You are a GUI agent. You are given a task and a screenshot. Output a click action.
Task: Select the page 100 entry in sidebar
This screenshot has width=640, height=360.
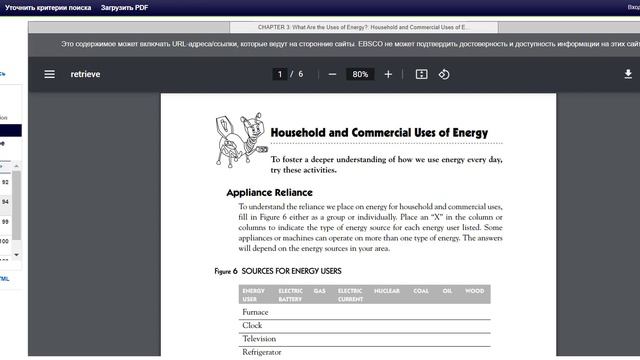click(x=4, y=241)
